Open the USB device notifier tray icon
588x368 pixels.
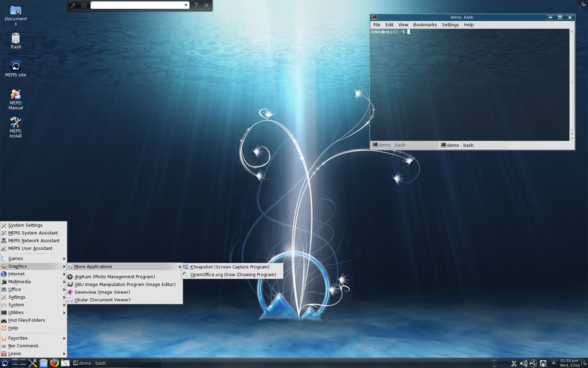533,364
